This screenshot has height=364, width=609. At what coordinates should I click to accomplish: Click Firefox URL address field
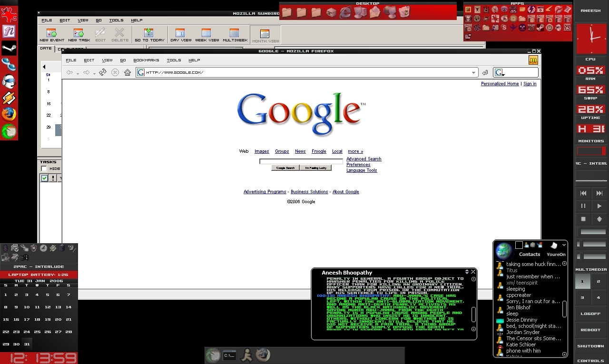[x=307, y=72]
